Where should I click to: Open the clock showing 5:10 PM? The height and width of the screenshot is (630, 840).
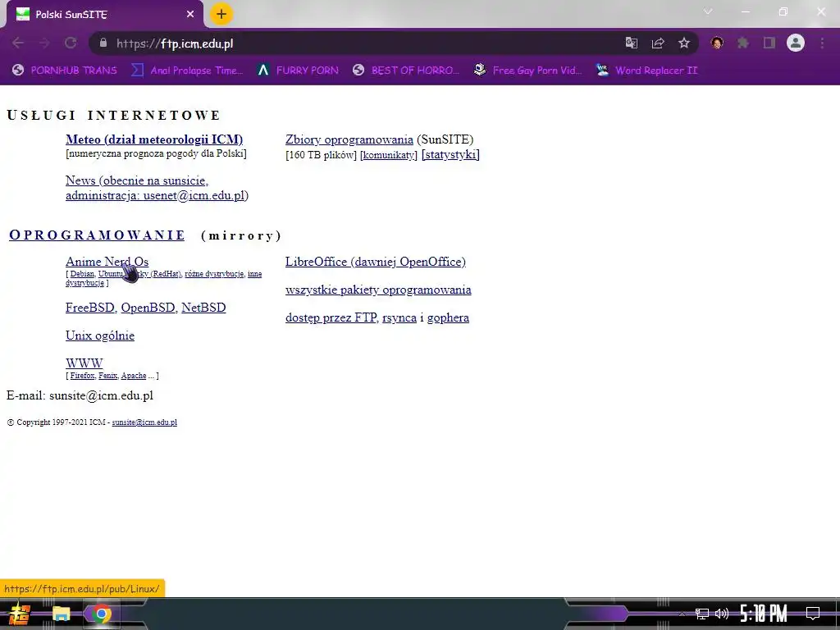click(x=764, y=614)
